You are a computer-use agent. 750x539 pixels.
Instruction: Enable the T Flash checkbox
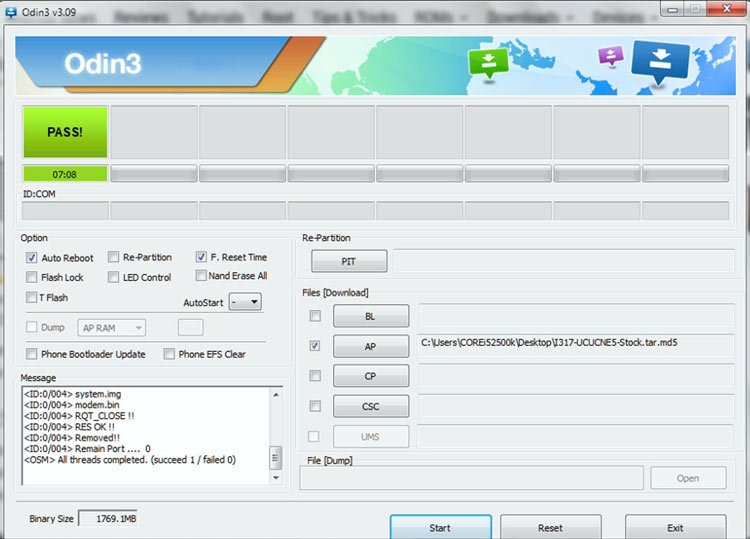click(32, 297)
